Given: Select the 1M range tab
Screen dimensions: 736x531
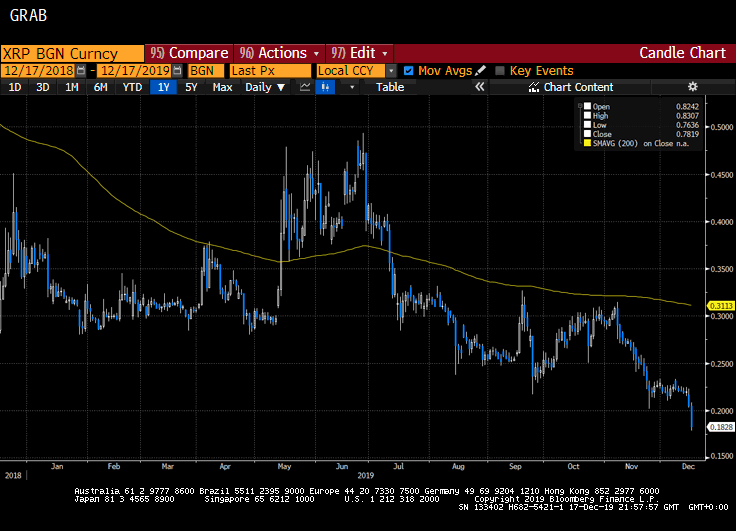Looking at the screenshot, I should tap(71, 87).
